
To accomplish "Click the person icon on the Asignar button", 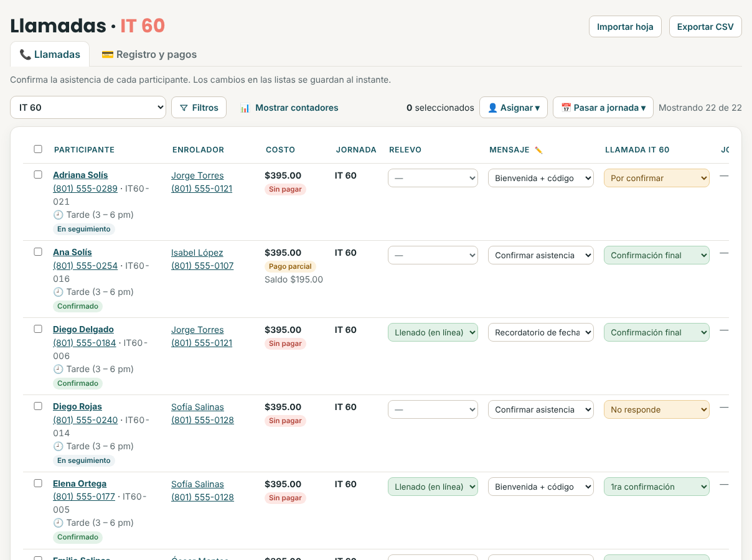I will point(492,108).
